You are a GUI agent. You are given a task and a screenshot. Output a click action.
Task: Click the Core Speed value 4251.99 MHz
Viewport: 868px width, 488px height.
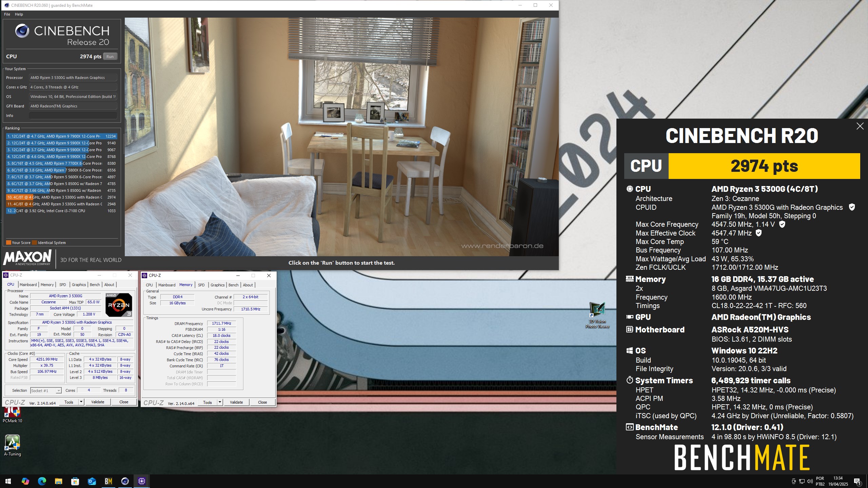(47, 359)
